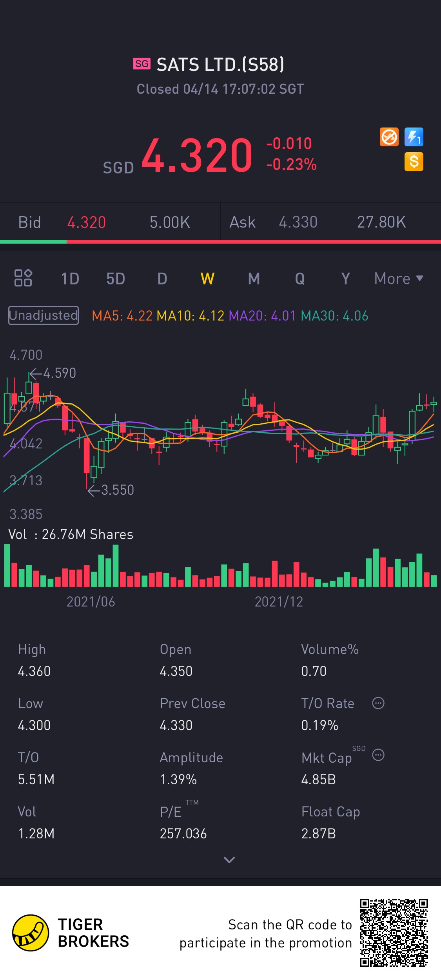Tap the Float Cap value 2.87B
The height and width of the screenshot is (980, 441).
tap(318, 834)
